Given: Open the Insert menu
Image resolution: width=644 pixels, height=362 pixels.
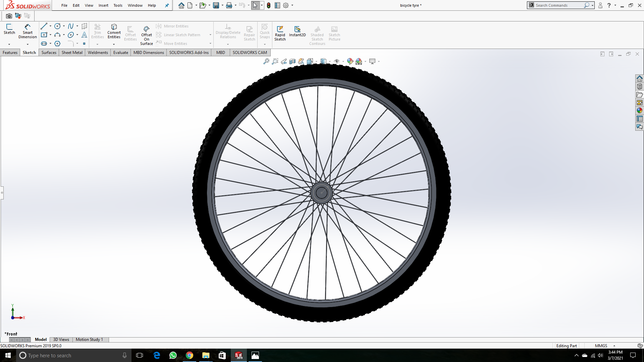Looking at the screenshot, I should coord(103,5).
